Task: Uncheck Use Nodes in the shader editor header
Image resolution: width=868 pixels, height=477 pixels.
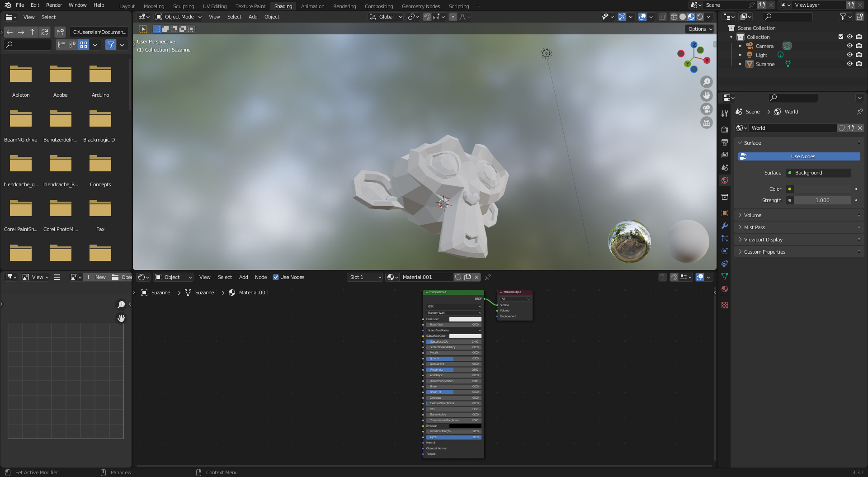Action: click(x=276, y=277)
